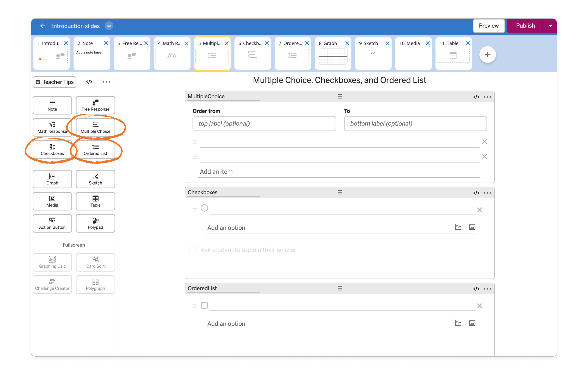This screenshot has height=375, width=588.
Task: Add an Ordered List component
Action: (96, 150)
